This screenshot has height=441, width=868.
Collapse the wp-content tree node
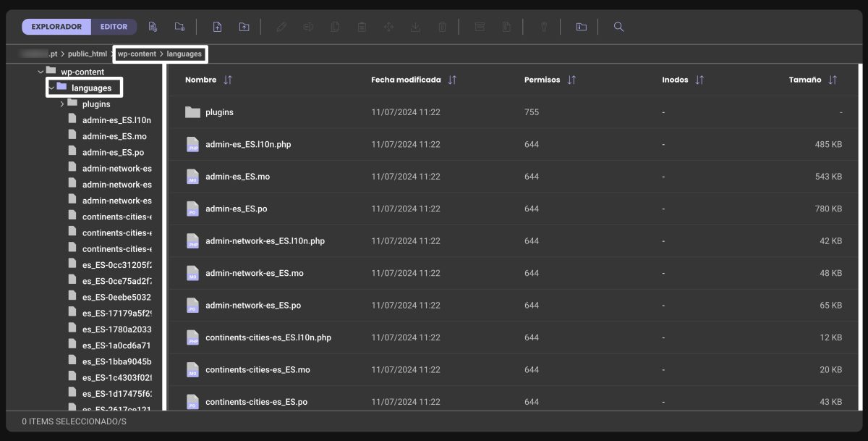coord(41,72)
